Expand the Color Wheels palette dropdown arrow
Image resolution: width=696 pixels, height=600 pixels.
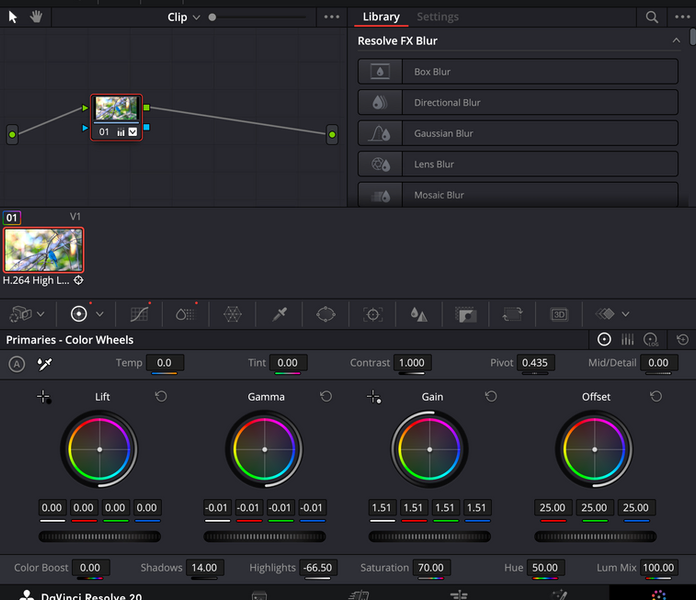pos(100,314)
